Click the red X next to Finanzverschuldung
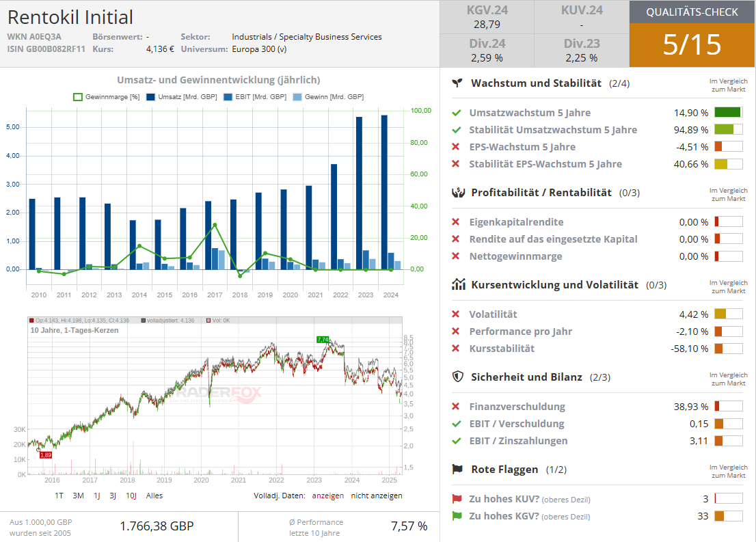The image size is (756, 542). coord(456,407)
